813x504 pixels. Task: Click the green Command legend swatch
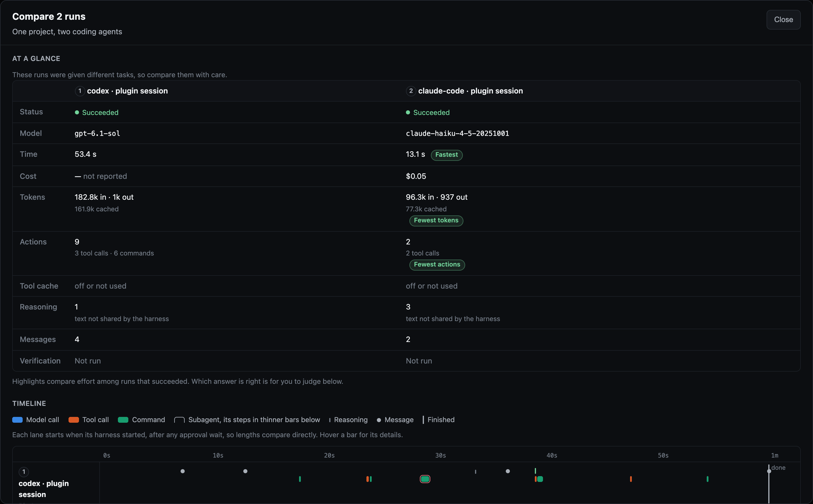pyautogui.click(x=123, y=420)
